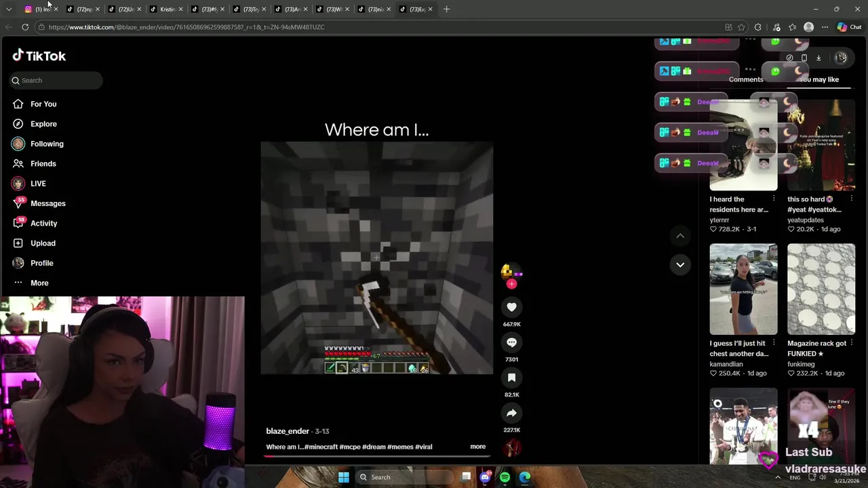
Task: Follow the creator with plus badge
Action: point(511,284)
